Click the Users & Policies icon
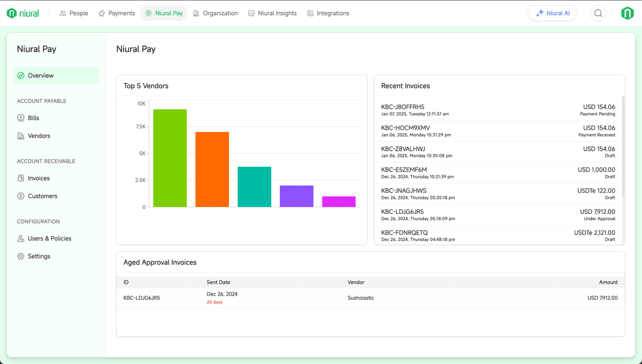The height and width of the screenshot is (364, 642). click(21, 238)
